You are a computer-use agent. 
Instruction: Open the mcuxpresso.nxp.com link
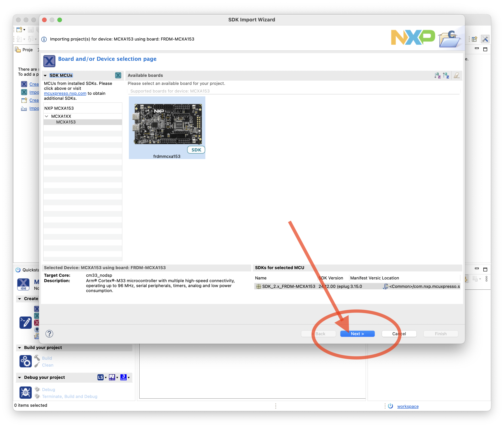(65, 93)
